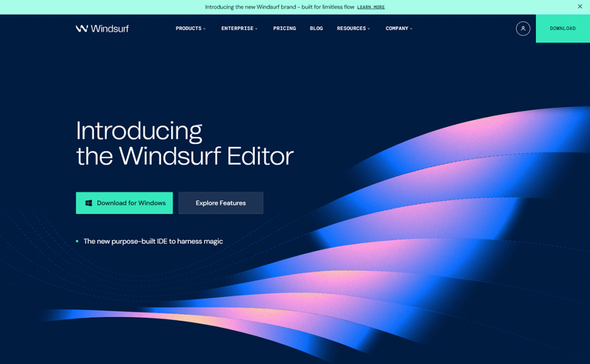Expand the Enterprise dropdown menu
This screenshot has width=590, height=364.
(x=239, y=29)
